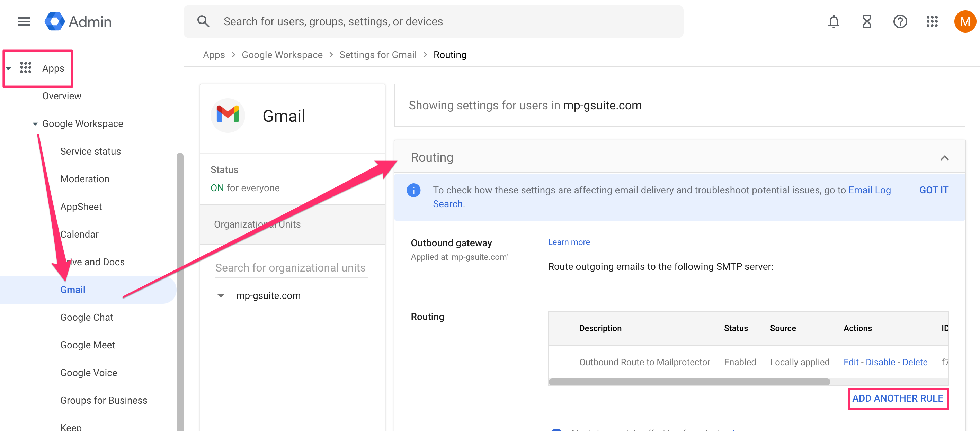Open Google Voice in sidebar
The height and width of the screenshot is (431, 980).
tap(89, 373)
